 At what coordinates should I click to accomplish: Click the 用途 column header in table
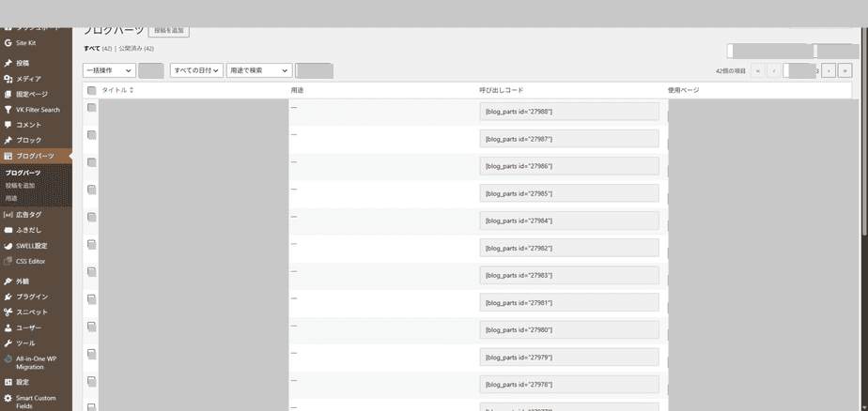(297, 90)
